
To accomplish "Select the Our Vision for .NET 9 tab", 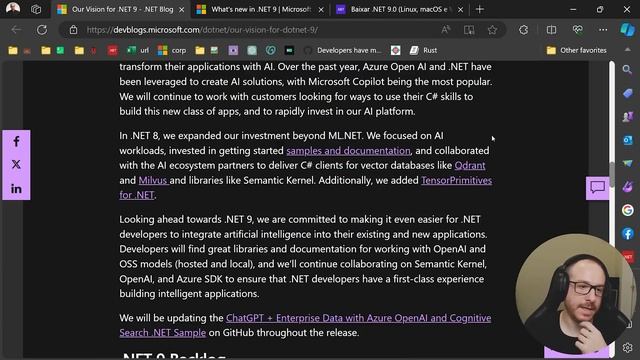I will pyautogui.click(x=122, y=9).
